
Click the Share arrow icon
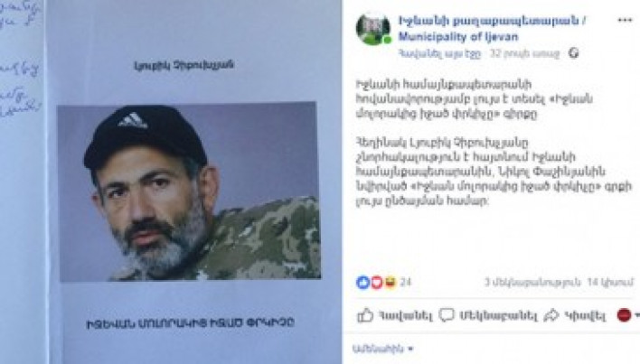point(551,315)
